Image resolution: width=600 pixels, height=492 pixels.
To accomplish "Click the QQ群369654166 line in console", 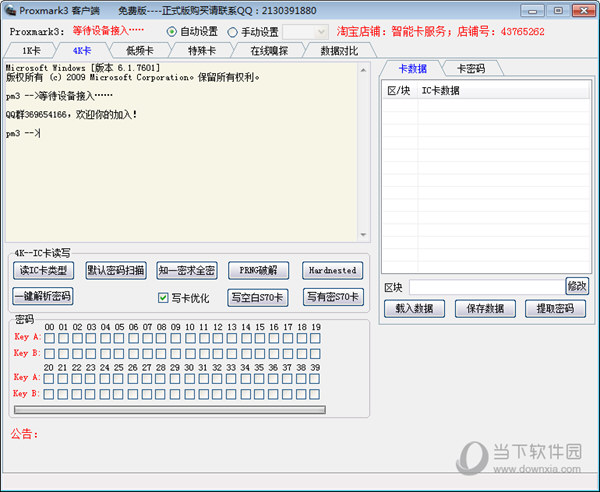I will tap(72, 114).
